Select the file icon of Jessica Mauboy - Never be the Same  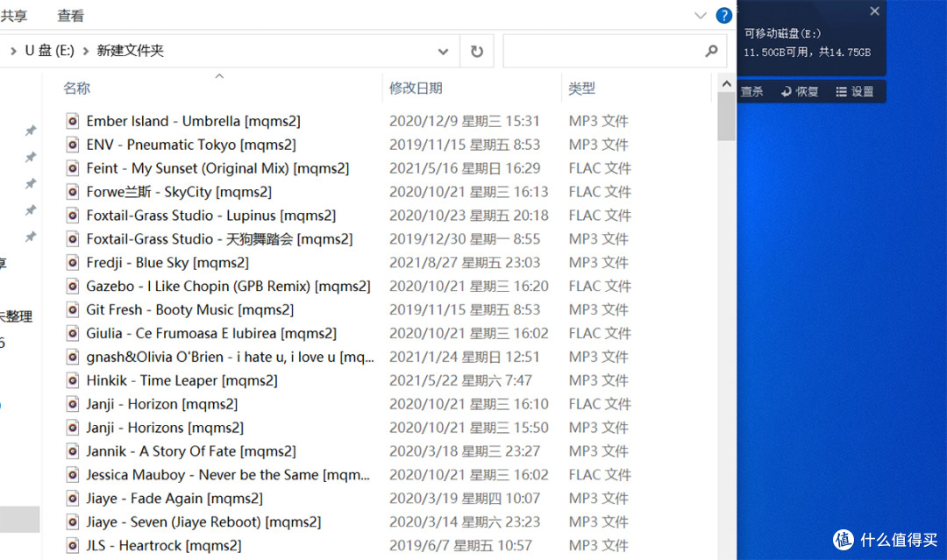tap(73, 474)
